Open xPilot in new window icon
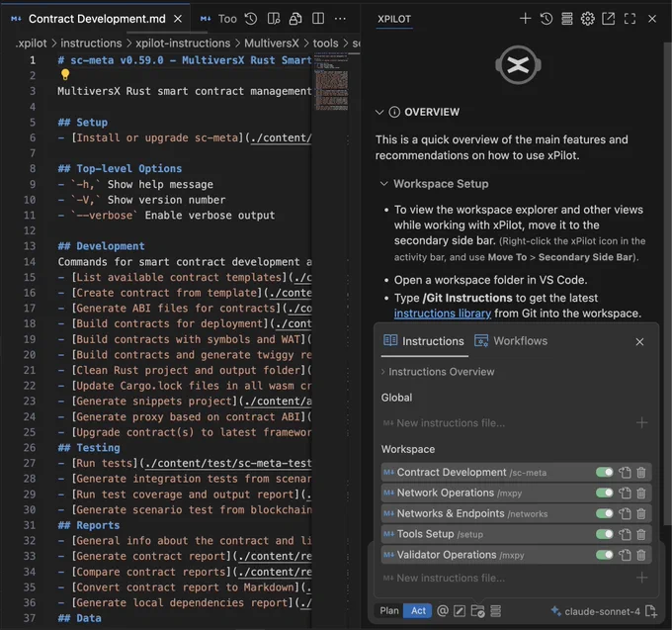The image size is (672, 630). tap(608, 19)
